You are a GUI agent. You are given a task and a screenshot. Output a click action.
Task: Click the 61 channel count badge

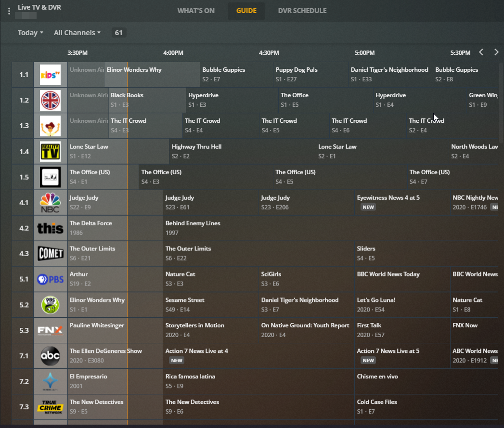tap(118, 33)
